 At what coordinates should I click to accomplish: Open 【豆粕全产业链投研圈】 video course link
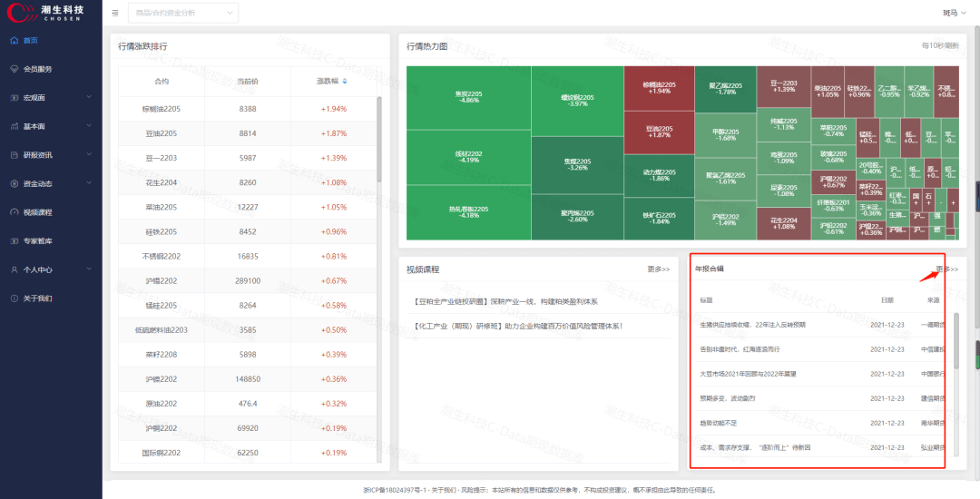tap(505, 301)
